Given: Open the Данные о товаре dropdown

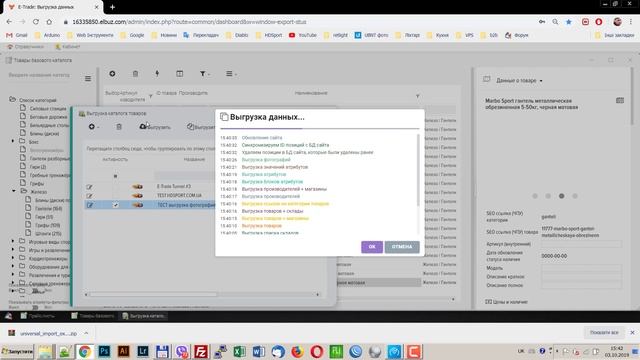Looking at the screenshot, I should [x=519, y=81].
